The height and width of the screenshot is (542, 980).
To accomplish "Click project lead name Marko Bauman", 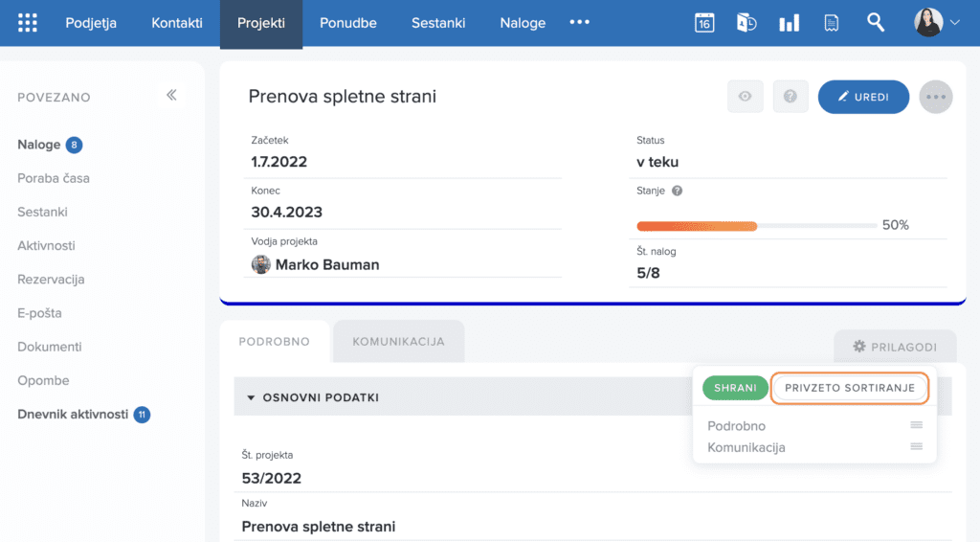I will click(327, 264).
